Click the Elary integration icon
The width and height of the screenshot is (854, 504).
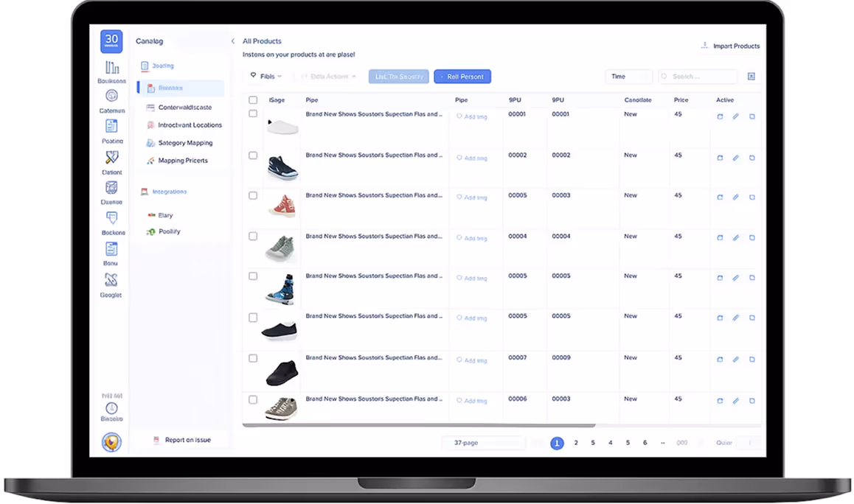(151, 215)
